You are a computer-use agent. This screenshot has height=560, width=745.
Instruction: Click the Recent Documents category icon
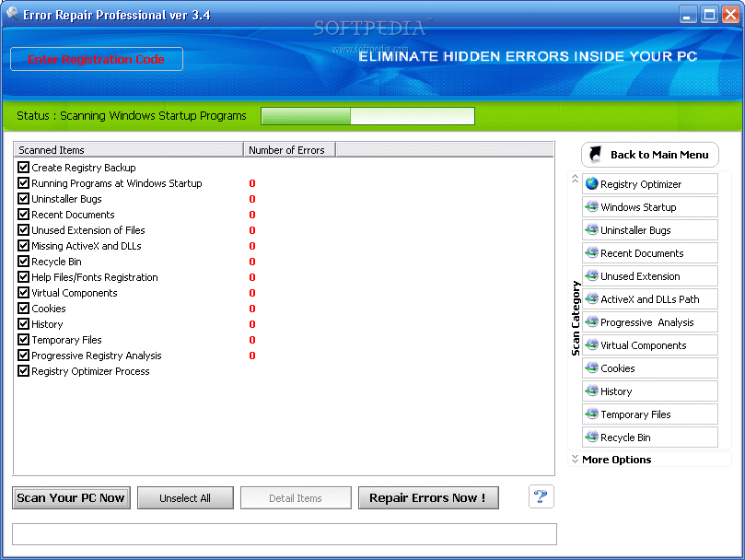point(591,252)
